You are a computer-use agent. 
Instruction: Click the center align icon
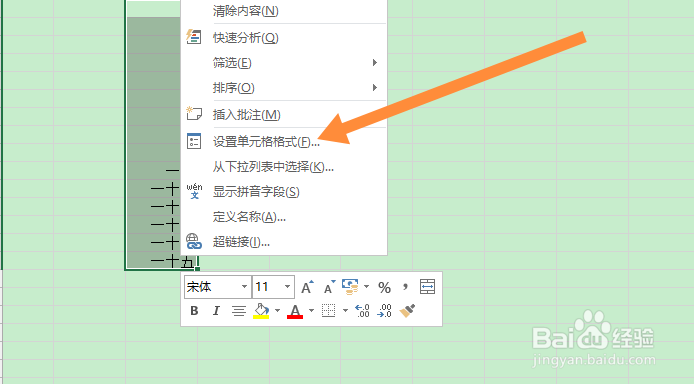(x=239, y=311)
